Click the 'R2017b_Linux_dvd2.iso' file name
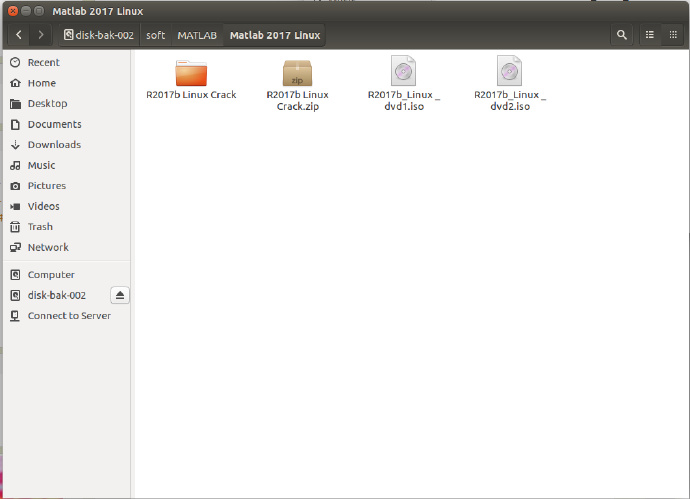 coord(510,100)
